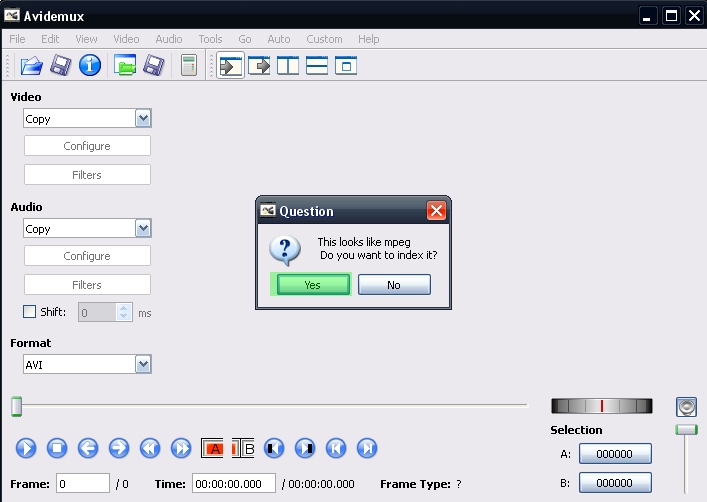Screen dimensions: 707x502
Task: Click the Selection B 000000 button
Action: pyautogui.click(x=615, y=483)
